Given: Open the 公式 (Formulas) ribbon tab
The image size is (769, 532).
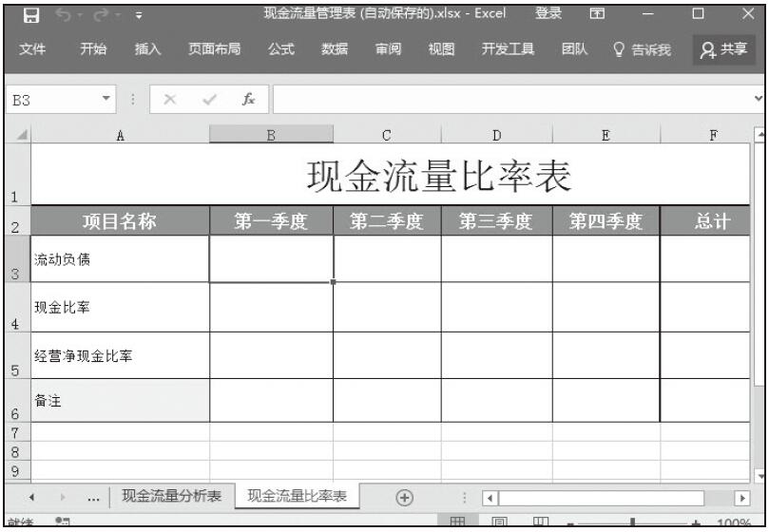Looking at the screenshot, I should [x=280, y=49].
